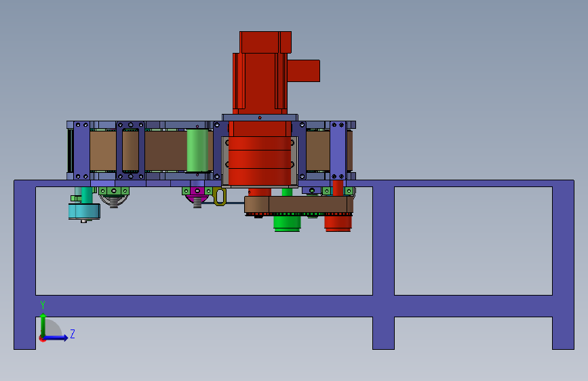Select the brown belt guard cover
The height and width of the screenshot is (381, 588).
pyautogui.click(x=299, y=205)
